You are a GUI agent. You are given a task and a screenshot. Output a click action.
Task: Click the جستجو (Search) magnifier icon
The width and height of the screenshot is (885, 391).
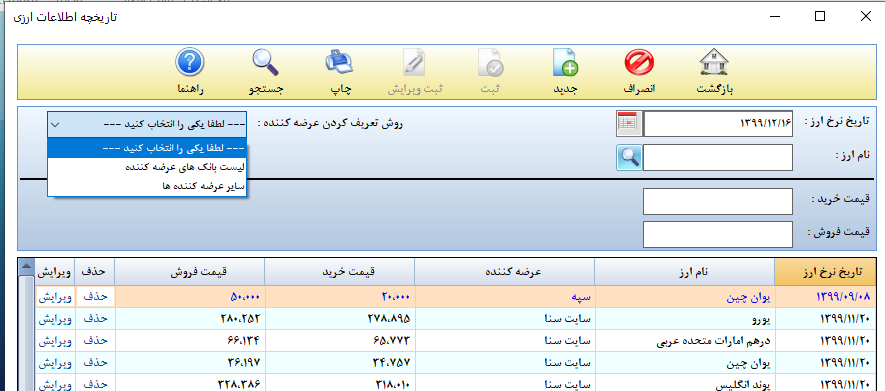265,63
